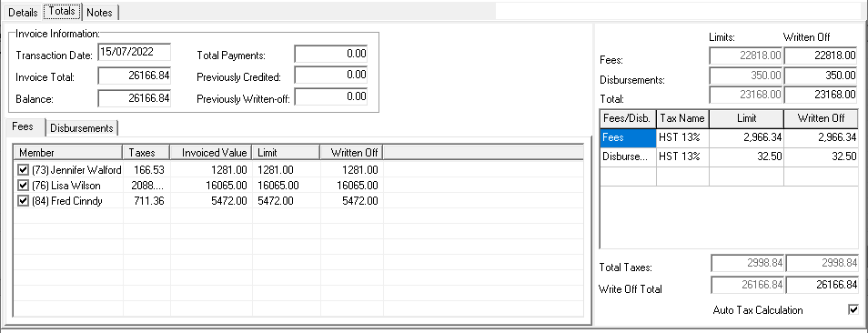Image resolution: width=868 pixels, height=333 pixels.
Task: Select the (84) Fred Cinndy row name
Action: pos(67,202)
